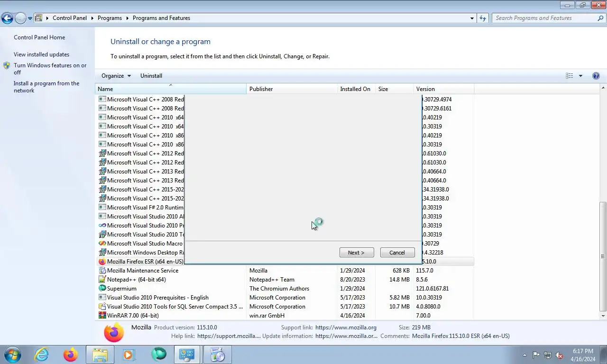Screen dimensions: 607x364
Task: Open View installed updates link
Action: click(x=41, y=55)
